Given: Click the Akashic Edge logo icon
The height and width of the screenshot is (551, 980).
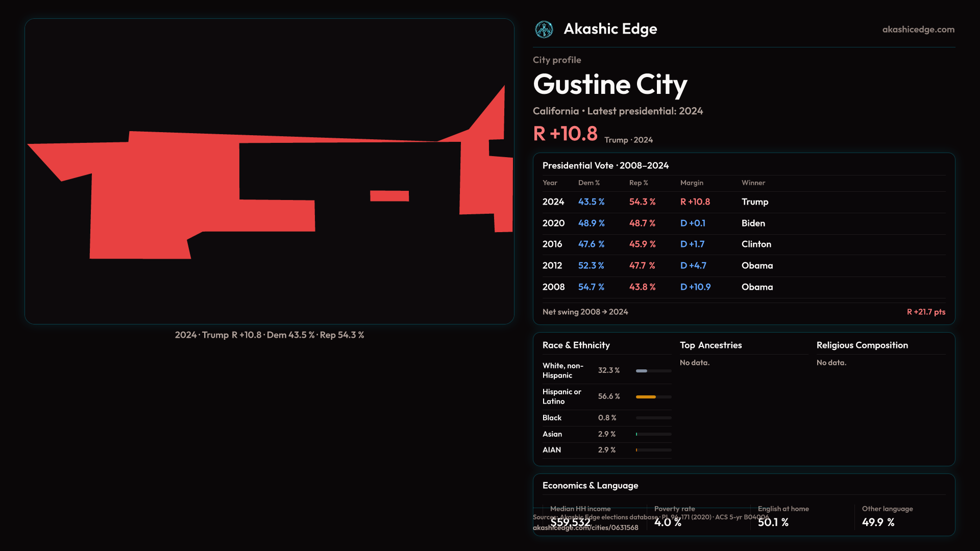Looking at the screenshot, I should [544, 30].
